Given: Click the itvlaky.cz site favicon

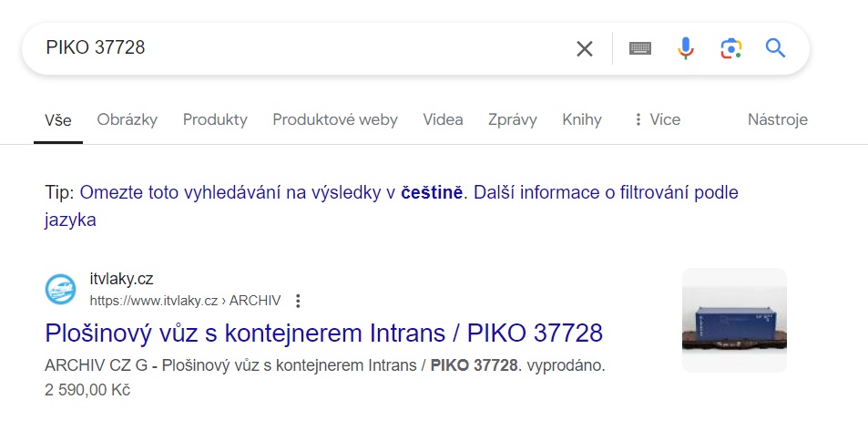Looking at the screenshot, I should pos(60,289).
